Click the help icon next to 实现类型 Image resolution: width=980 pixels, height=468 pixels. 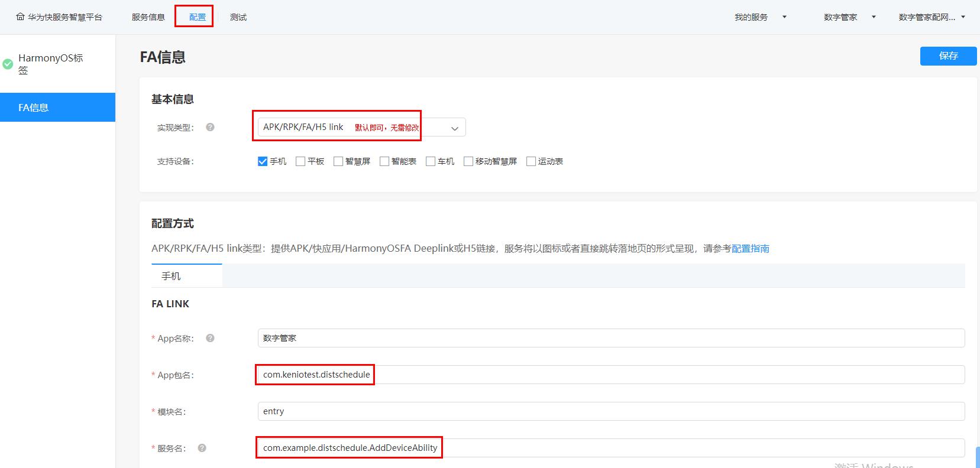[x=210, y=127]
